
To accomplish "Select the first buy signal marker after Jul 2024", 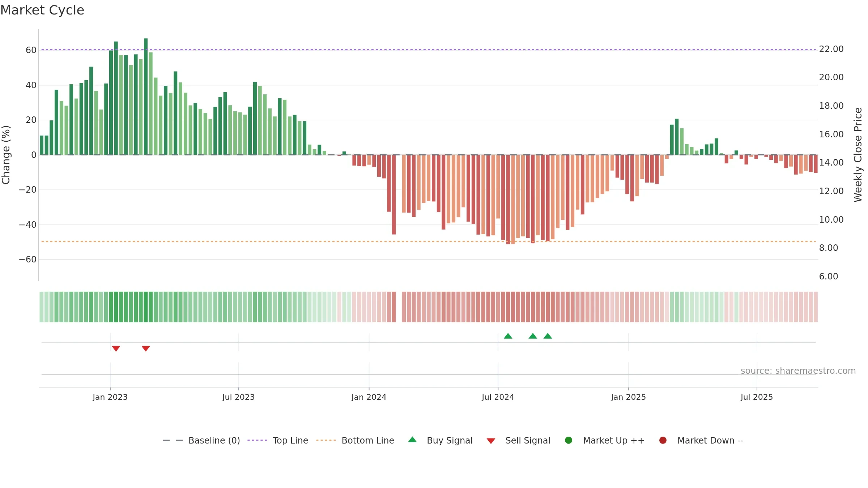I will pyautogui.click(x=508, y=336).
